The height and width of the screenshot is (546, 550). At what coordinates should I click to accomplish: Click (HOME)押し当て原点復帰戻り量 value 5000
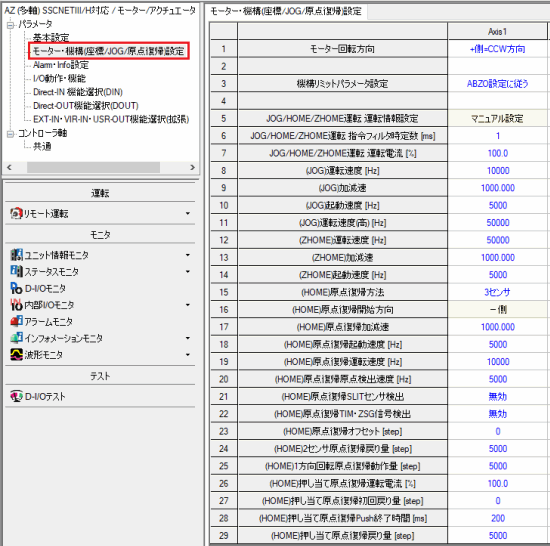click(497, 535)
